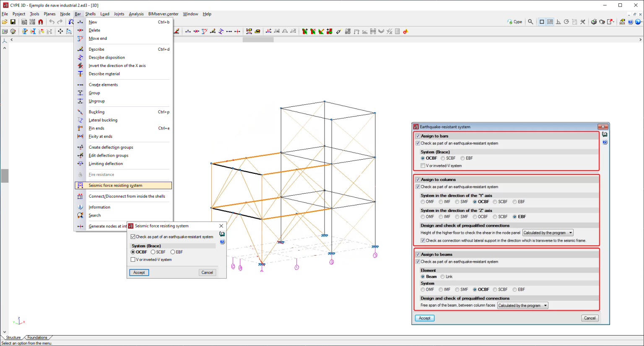Select the magnifier search icon
The width and height of the screenshot is (644, 346).
coord(530,21)
